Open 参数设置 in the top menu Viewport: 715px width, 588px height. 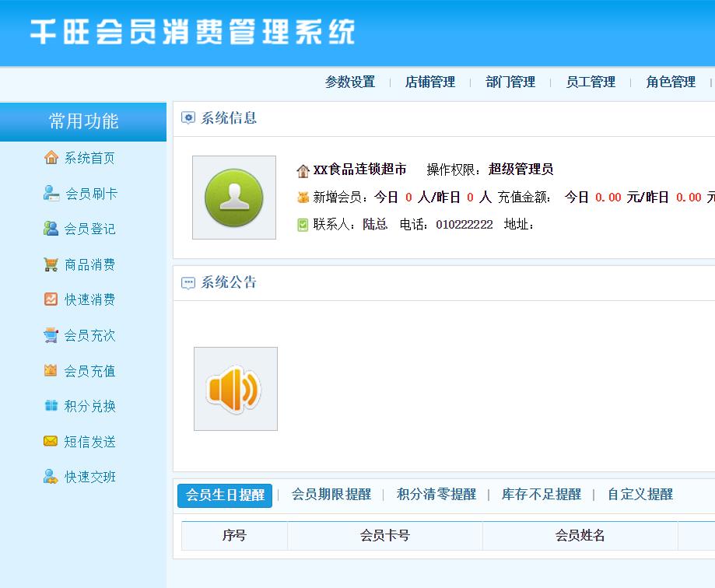pyautogui.click(x=350, y=82)
